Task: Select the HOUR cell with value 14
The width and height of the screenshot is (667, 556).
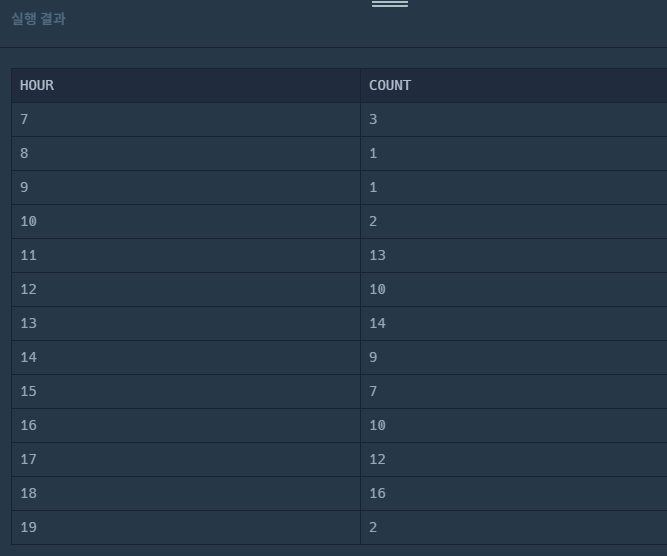Action: 186,358
